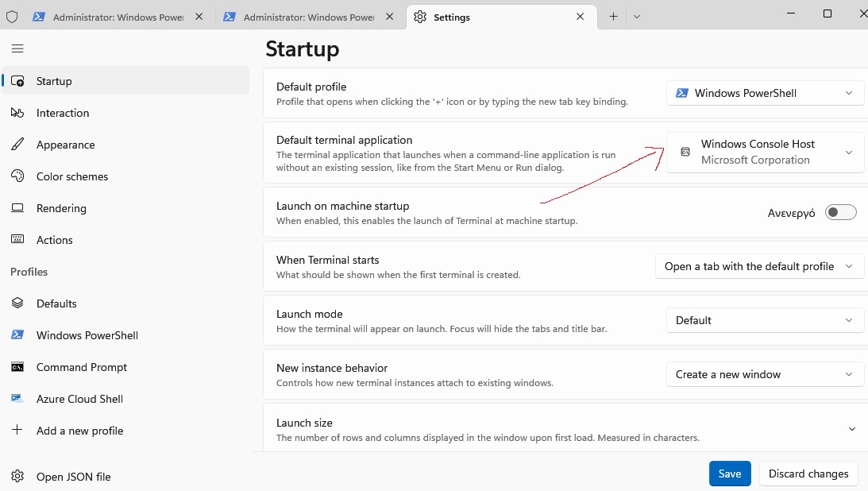
Task: Go to Interaction settings page
Action: click(x=125, y=113)
